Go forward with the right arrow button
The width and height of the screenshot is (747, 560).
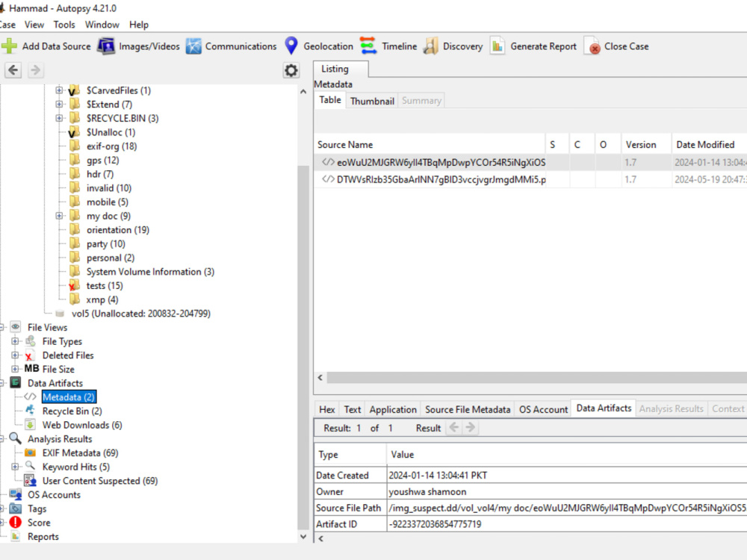(35, 70)
